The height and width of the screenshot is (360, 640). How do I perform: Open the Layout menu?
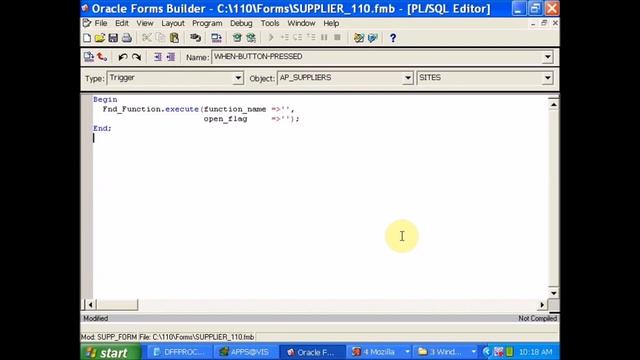pos(173,23)
